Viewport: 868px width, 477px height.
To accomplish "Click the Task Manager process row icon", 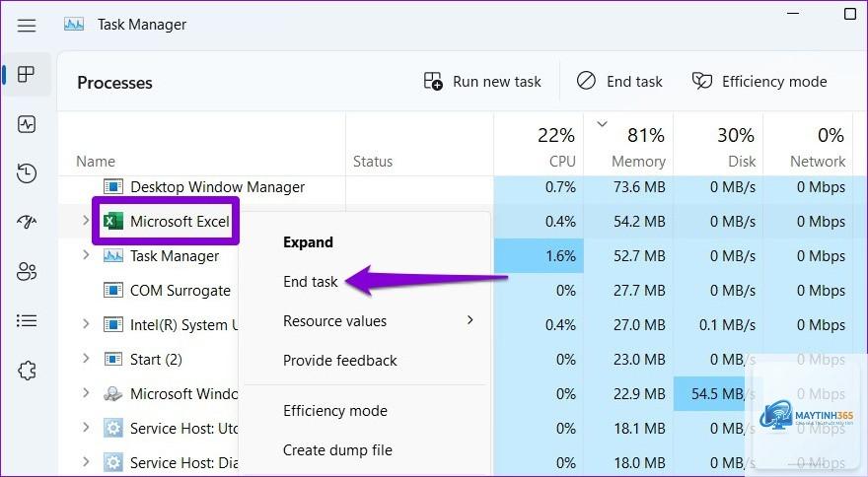I will pyautogui.click(x=113, y=255).
